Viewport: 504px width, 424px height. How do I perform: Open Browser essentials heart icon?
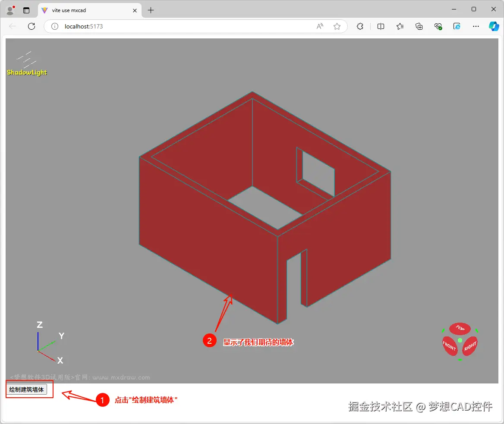pyautogui.click(x=438, y=26)
